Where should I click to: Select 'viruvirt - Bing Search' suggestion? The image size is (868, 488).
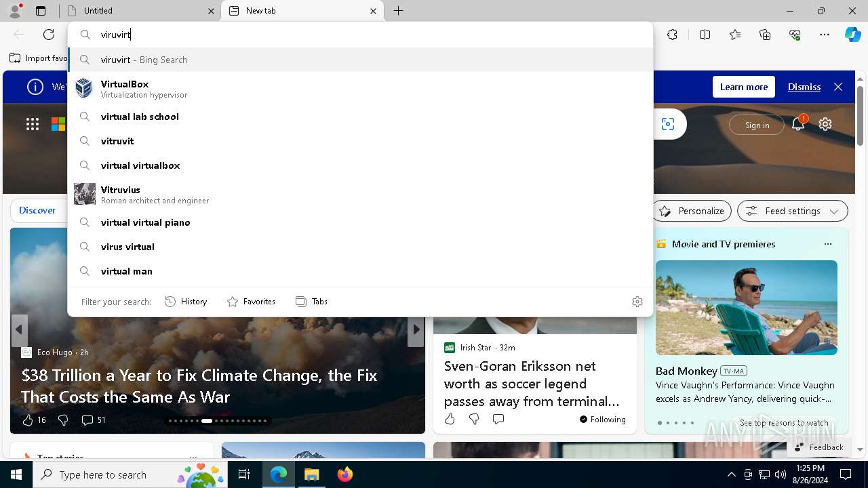point(360,60)
